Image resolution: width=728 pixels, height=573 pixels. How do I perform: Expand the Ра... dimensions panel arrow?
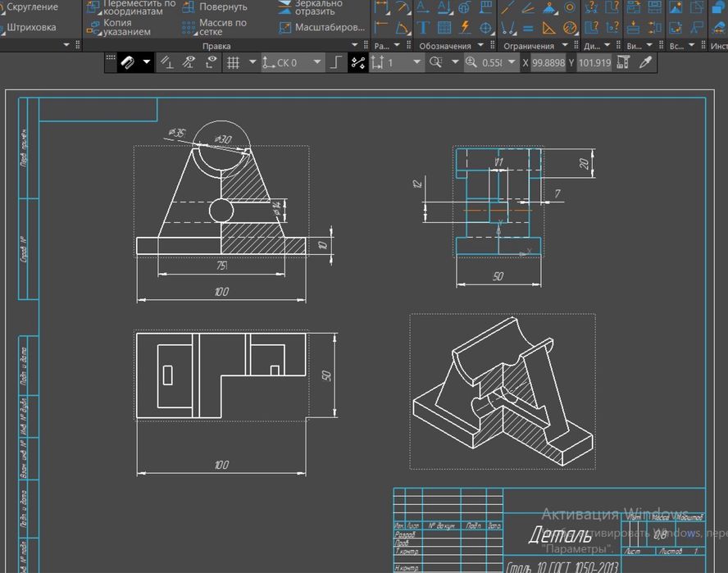pos(397,45)
